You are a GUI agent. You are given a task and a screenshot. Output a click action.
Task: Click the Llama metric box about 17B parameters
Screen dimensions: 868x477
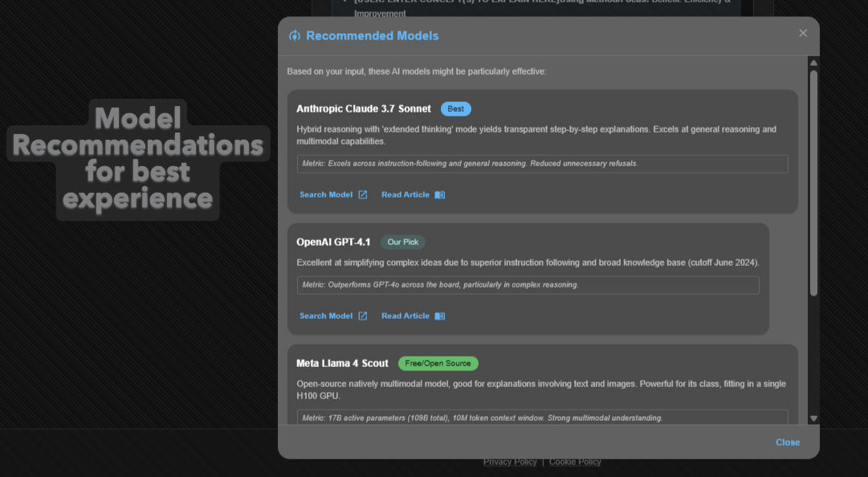[x=543, y=418]
